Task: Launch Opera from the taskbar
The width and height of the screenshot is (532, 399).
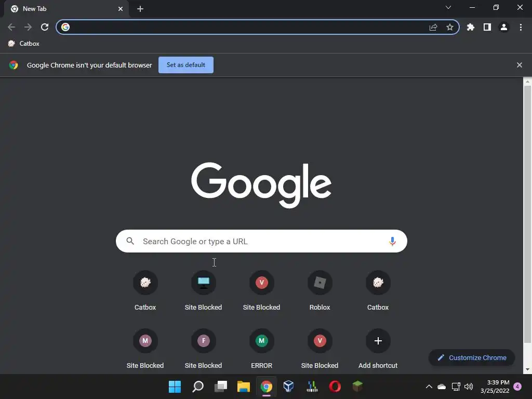Action: (335, 387)
